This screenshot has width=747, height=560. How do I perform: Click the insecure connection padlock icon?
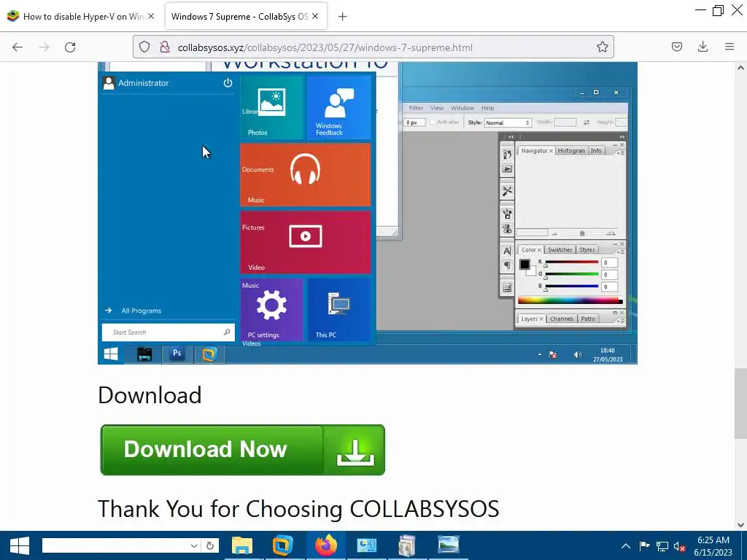pyautogui.click(x=165, y=47)
